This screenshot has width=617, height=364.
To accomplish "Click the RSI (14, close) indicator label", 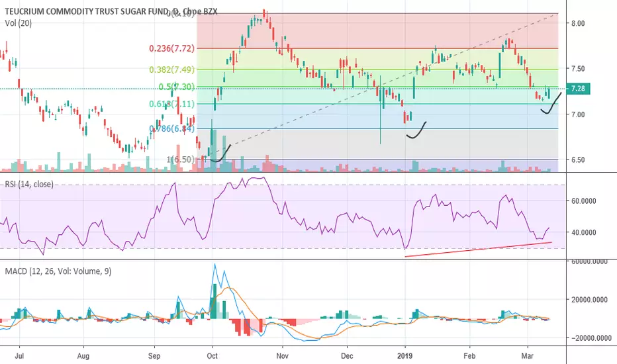I will (29, 184).
